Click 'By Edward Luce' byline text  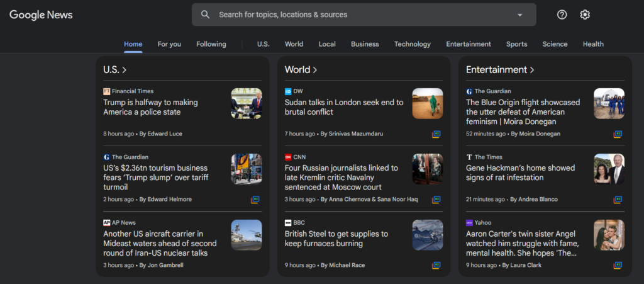click(x=160, y=134)
